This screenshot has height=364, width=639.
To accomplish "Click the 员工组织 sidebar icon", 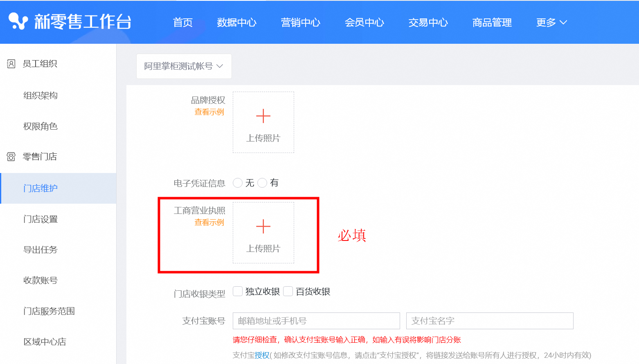I will coord(11,64).
